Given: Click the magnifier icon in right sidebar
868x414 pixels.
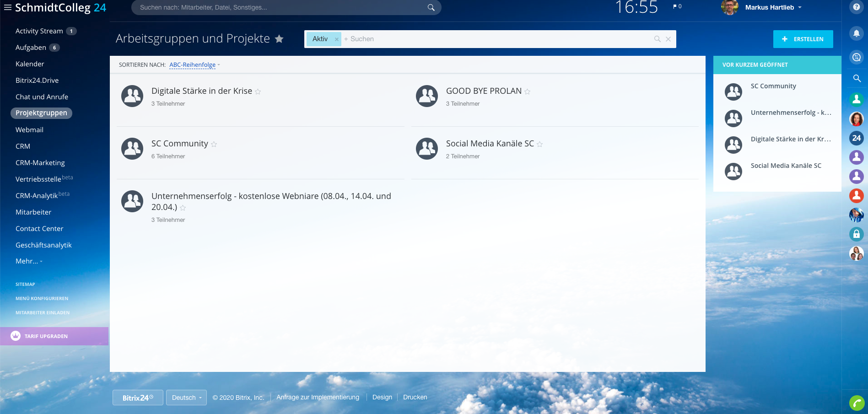Looking at the screenshot, I should click(857, 78).
